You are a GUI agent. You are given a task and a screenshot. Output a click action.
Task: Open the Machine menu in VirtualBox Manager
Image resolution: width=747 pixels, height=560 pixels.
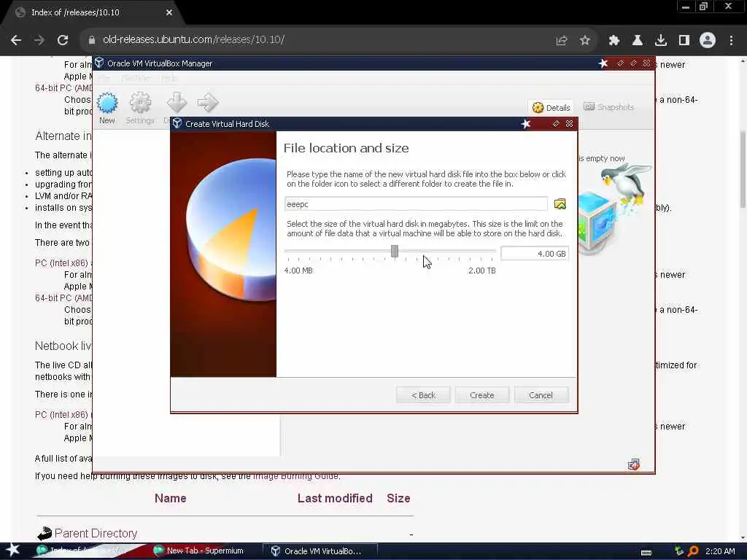pos(136,78)
